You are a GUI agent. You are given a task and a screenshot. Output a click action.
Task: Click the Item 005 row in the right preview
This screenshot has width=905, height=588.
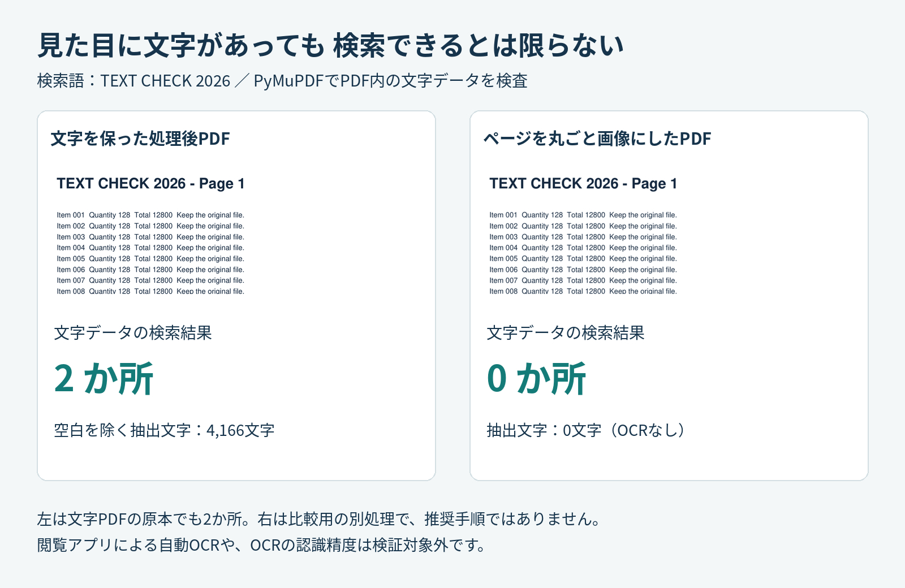583,258
